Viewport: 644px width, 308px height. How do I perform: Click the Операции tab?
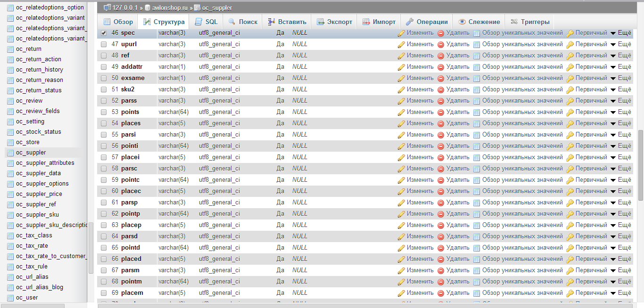click(427, 22)
